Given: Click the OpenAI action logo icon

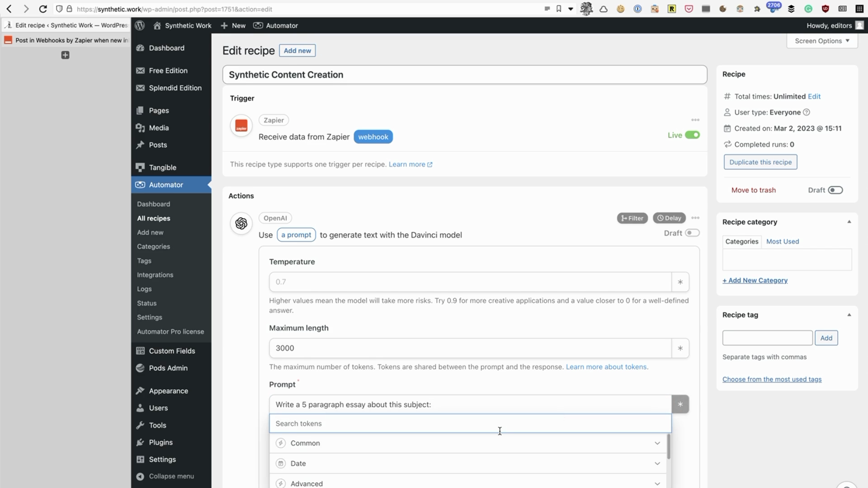Looking at the screenshot, I should pos(241,223).
